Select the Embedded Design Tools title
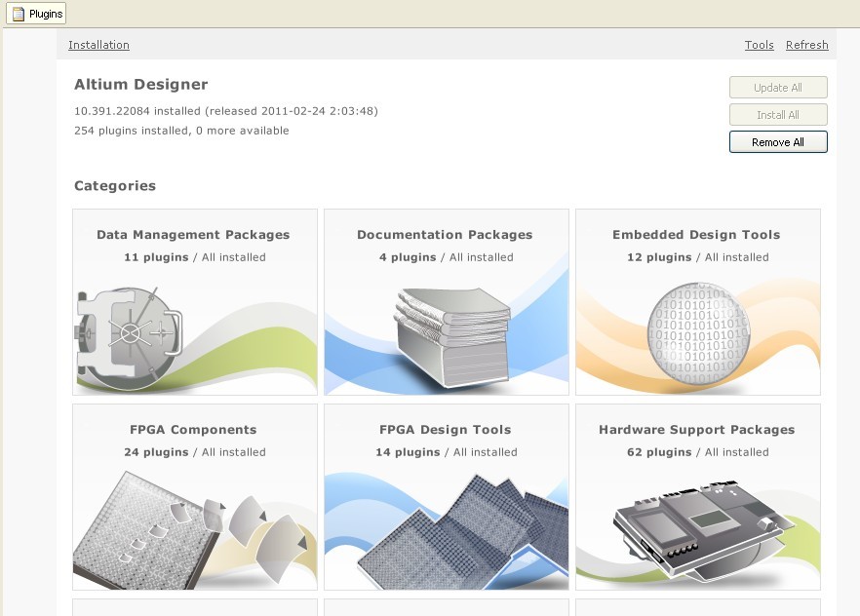Image resolution: width=860 pixels, height=616 pixels. [x=696, y=235]
